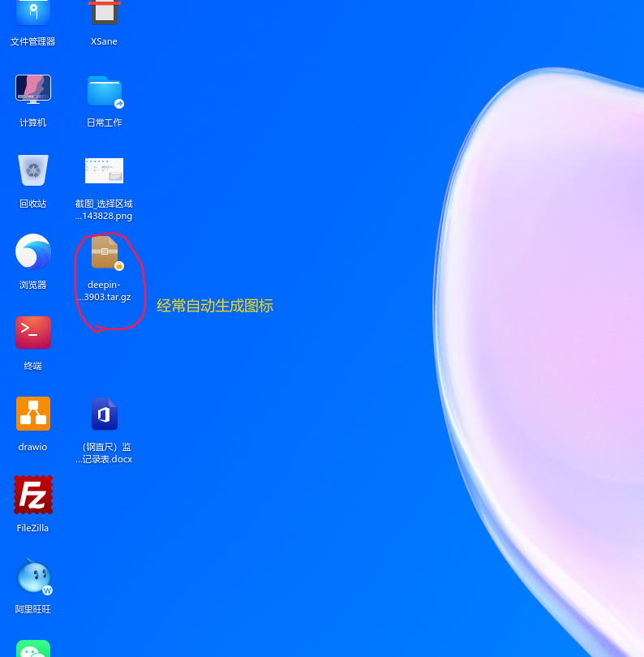Open the 文件管理器 file manager icon

(x=33, y=11)
